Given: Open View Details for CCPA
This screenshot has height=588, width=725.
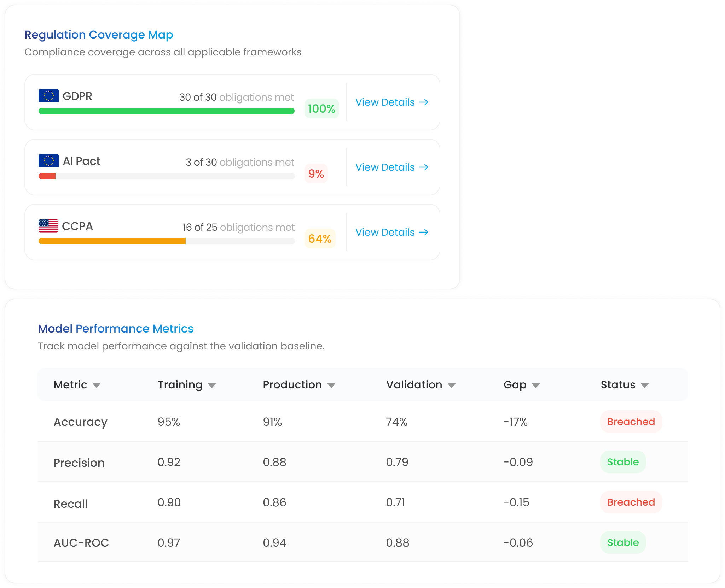Looking at the screenshot, I should tap(392, 232).
